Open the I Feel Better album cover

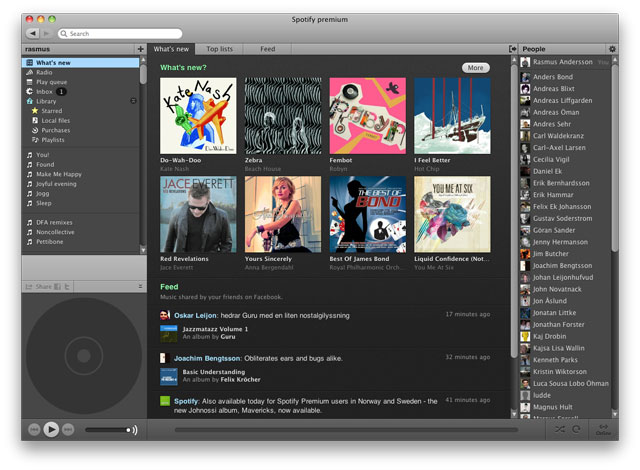(452, 116)
